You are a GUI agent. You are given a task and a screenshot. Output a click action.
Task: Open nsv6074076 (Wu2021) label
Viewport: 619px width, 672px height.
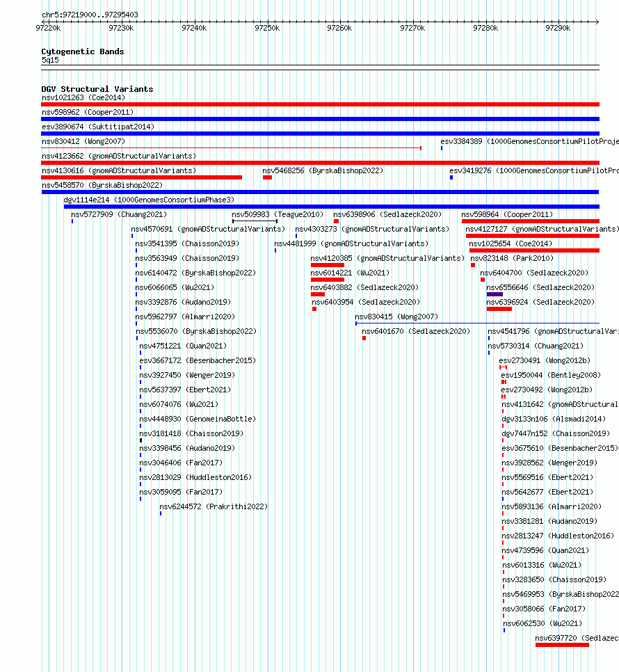coord(179,403)
